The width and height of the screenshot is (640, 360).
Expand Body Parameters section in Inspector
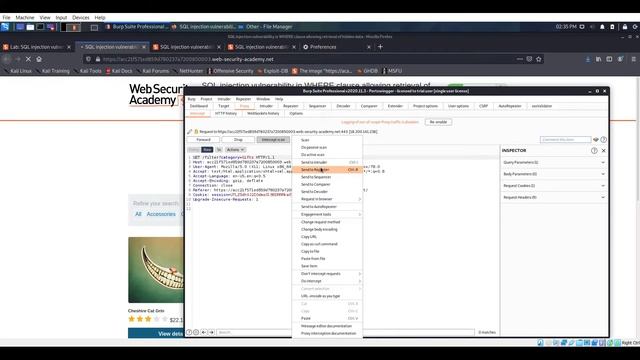click(x=554, y=174)
